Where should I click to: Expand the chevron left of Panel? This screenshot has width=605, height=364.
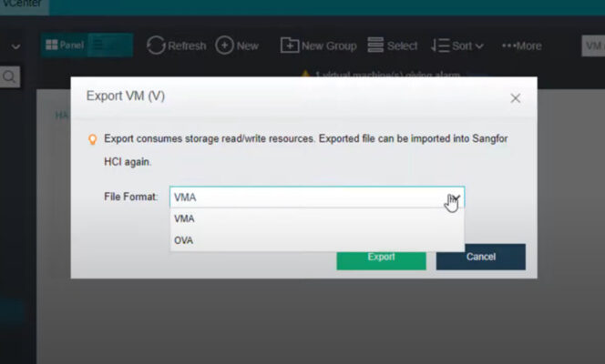click(x=15, y=46)
